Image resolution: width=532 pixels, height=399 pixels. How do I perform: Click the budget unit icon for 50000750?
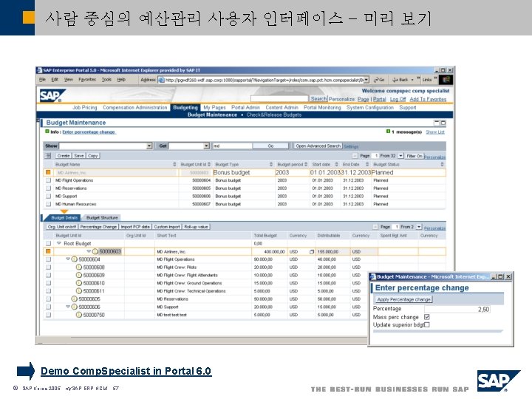tap(79, 315)
